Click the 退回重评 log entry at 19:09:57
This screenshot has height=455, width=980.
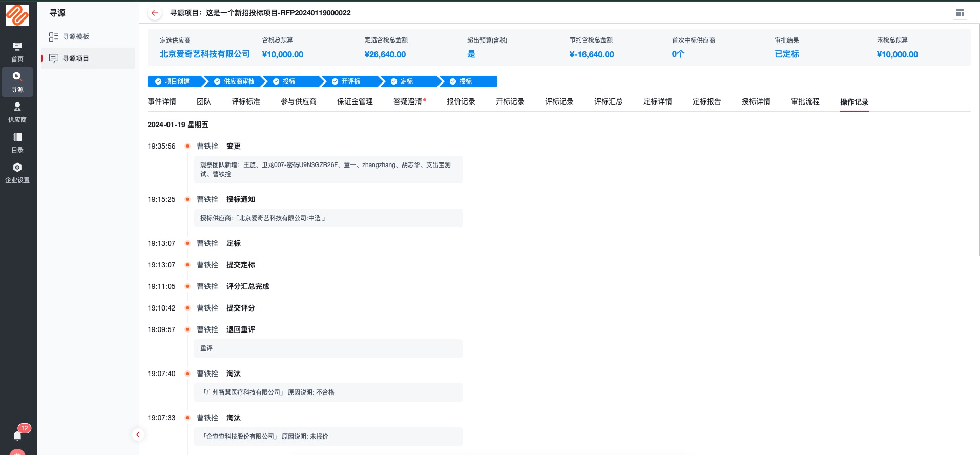241,329
